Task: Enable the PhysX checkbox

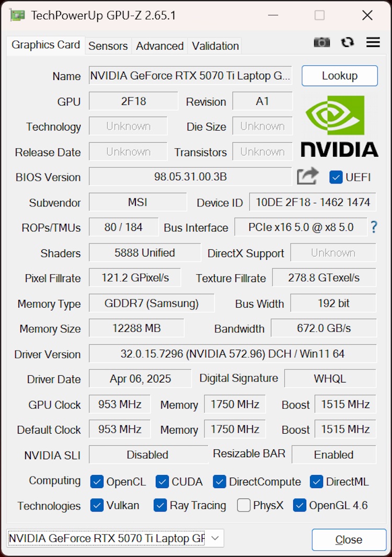Action: pyautogui.click(x=244, y=505)
